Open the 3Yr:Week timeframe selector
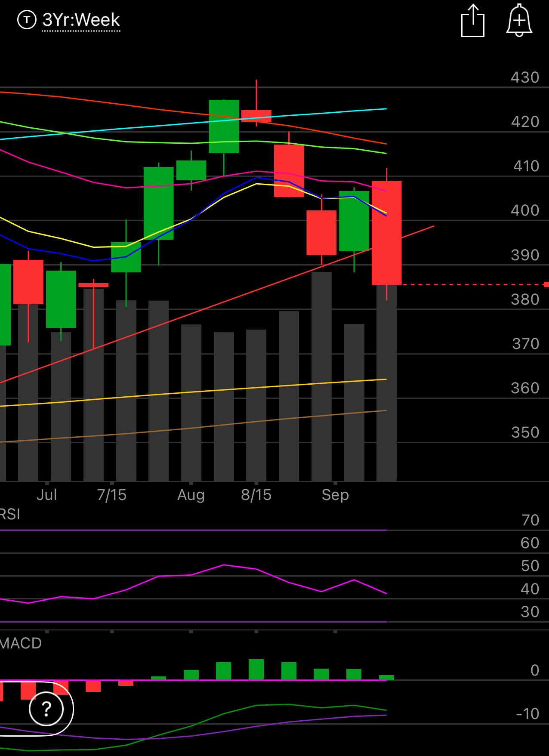Image resolution: width=549 pixels, height=756 pixels. coord(81,20)
